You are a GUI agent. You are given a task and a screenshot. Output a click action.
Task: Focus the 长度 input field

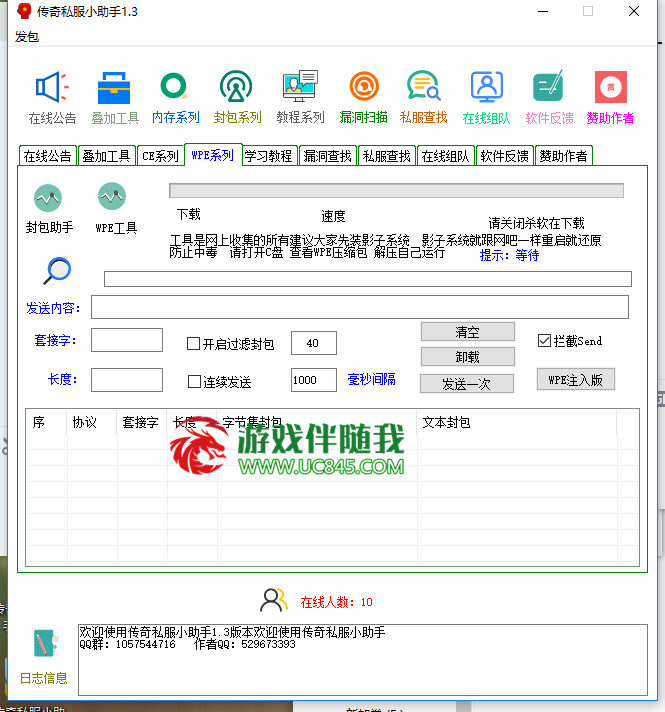(x=127, y=380)
